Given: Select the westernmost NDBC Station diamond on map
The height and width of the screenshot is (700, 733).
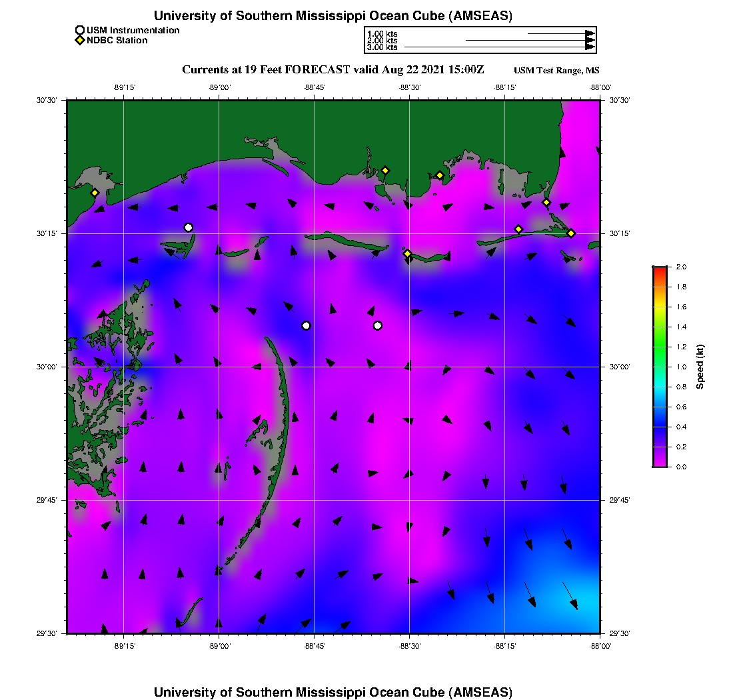Looking at the screenshot, I should point(95,193).
